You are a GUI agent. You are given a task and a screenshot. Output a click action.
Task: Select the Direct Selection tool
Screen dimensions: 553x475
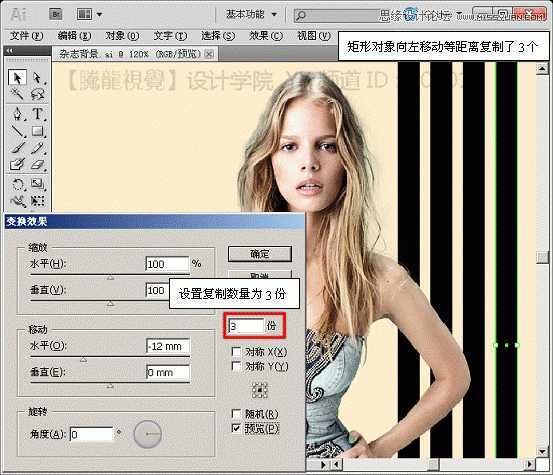tap(37, 77)
